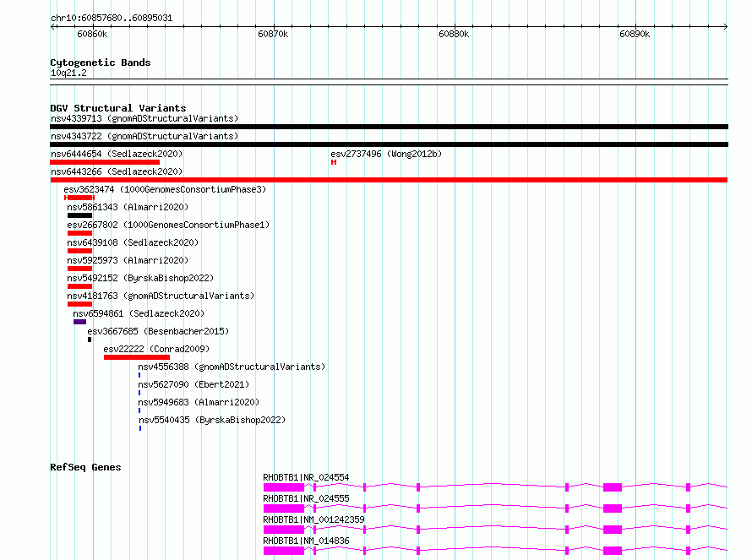Open nsv5627090 Ebert2021 label
The height and width of the screenshot is (560, 752).
tap(193, 384)
